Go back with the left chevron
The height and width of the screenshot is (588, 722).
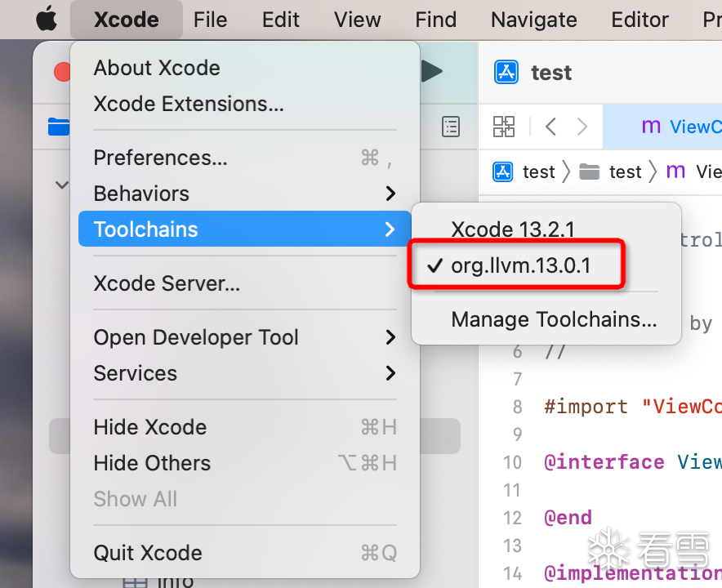pyautogui.click(x=550, y=126)
